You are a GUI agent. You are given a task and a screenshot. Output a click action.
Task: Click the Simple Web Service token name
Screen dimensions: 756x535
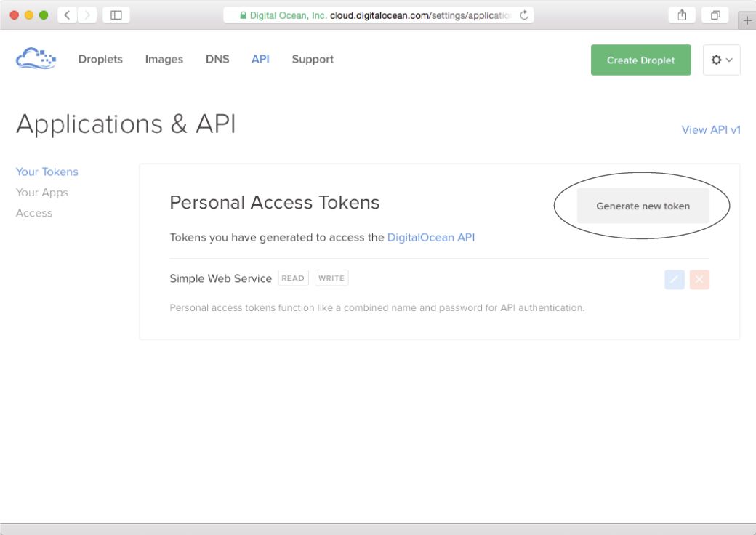pos(221,278)
